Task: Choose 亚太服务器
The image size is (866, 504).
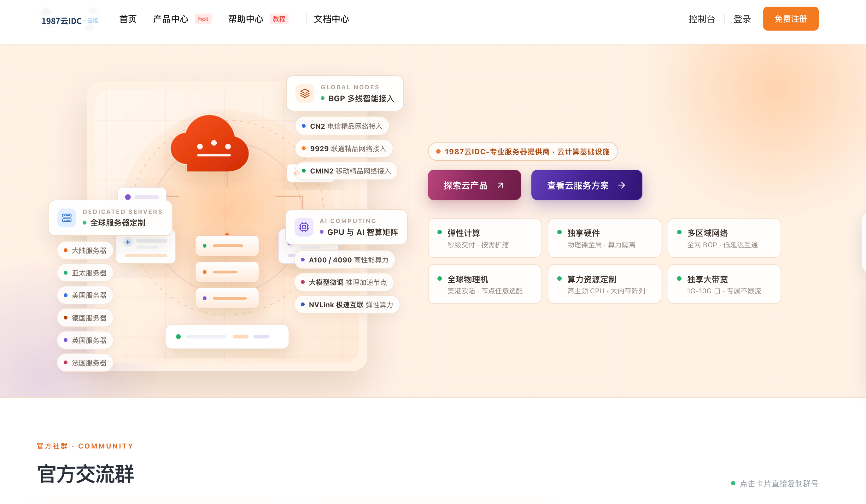Action: coord(85,273)
